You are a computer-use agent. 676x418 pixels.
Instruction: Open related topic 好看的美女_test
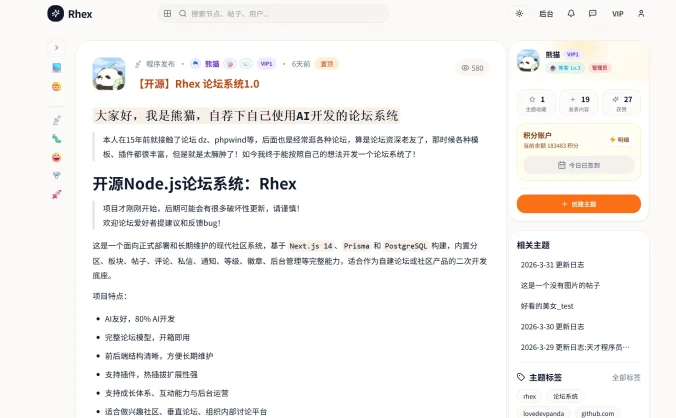(x=547, y=306)
